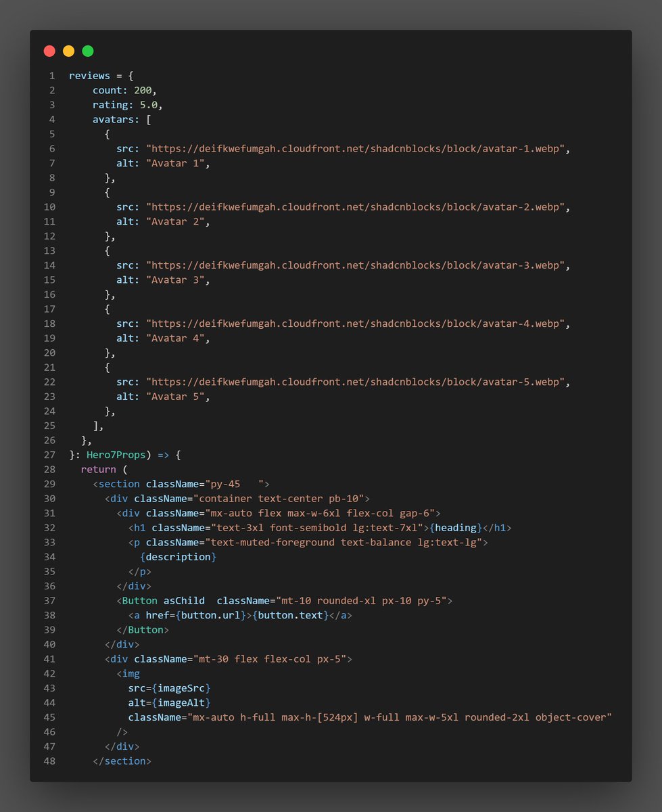Select the avatars array property name
The width and height of the screenshot is (662, 812).
112,119
